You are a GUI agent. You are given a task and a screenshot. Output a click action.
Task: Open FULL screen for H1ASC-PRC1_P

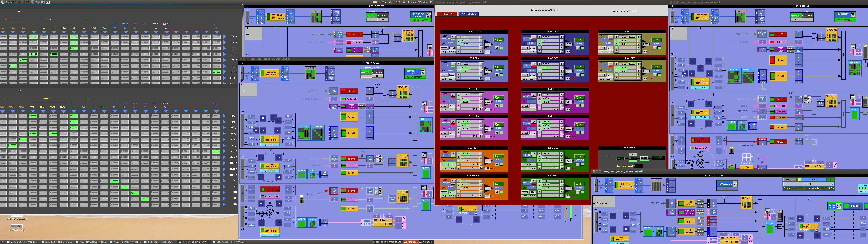pyautogui.click(x=498, y=98)
